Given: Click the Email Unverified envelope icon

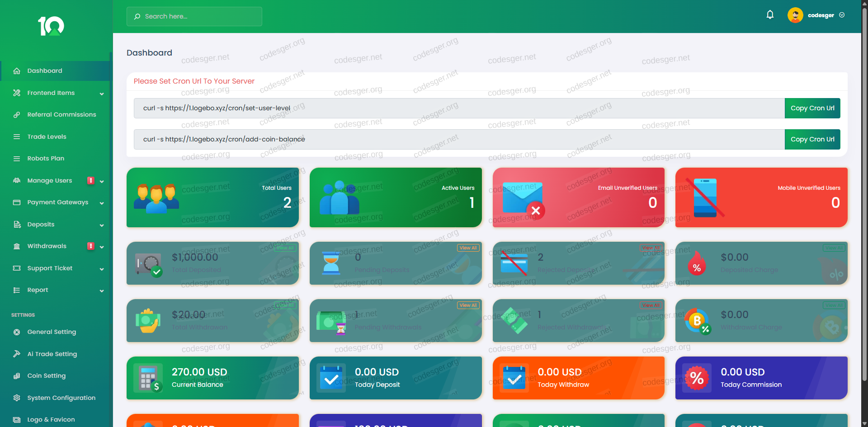Looking at the screenshot, I should 524,199.
